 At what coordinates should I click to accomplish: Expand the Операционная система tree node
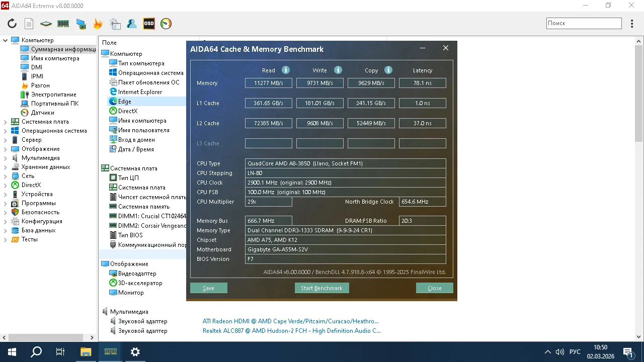tap(6, 131)
